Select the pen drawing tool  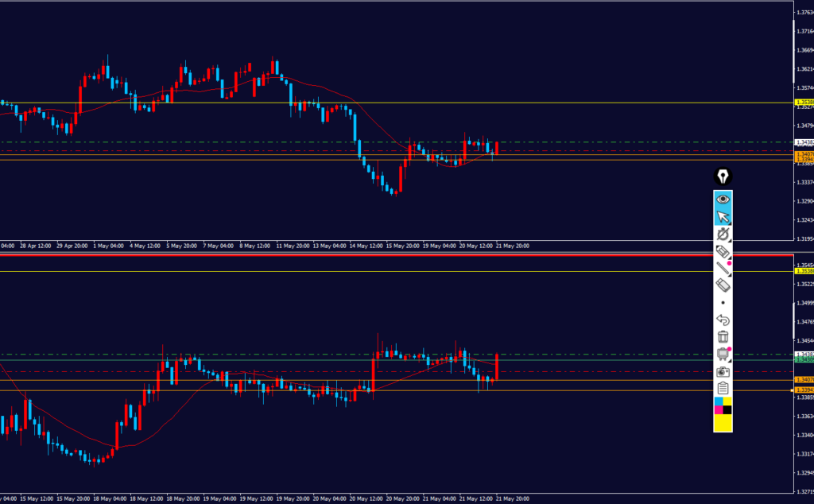tap(723, 234)
